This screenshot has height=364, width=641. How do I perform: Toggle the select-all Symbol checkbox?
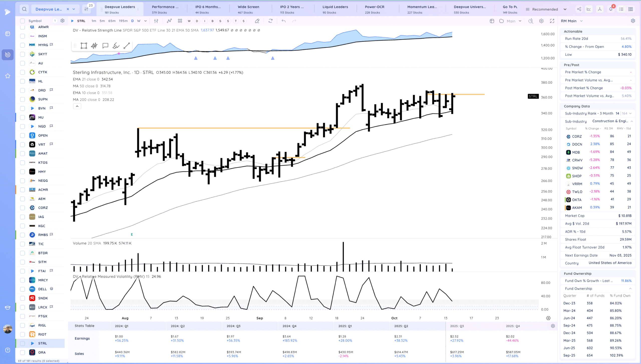point(23,21)
